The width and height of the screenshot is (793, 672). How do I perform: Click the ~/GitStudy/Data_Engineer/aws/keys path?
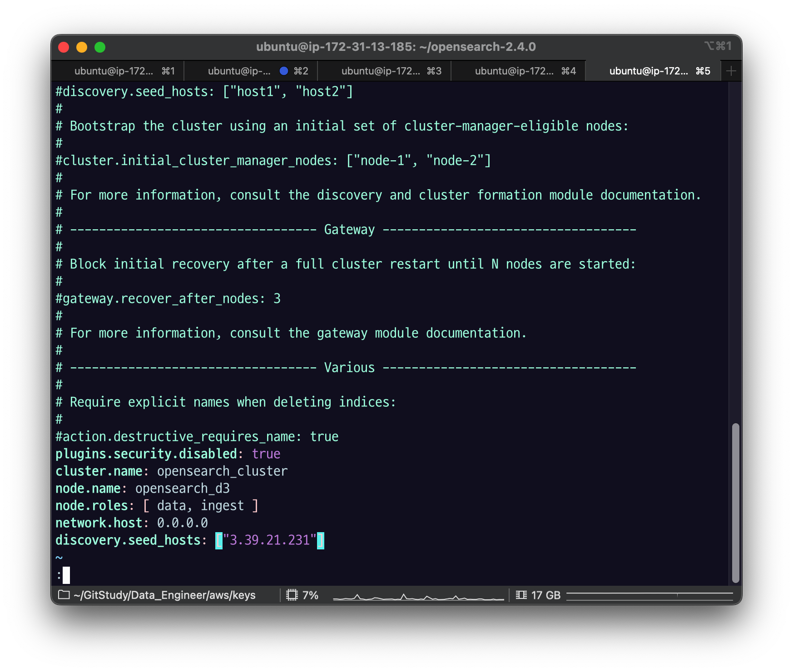coord(164,595)
